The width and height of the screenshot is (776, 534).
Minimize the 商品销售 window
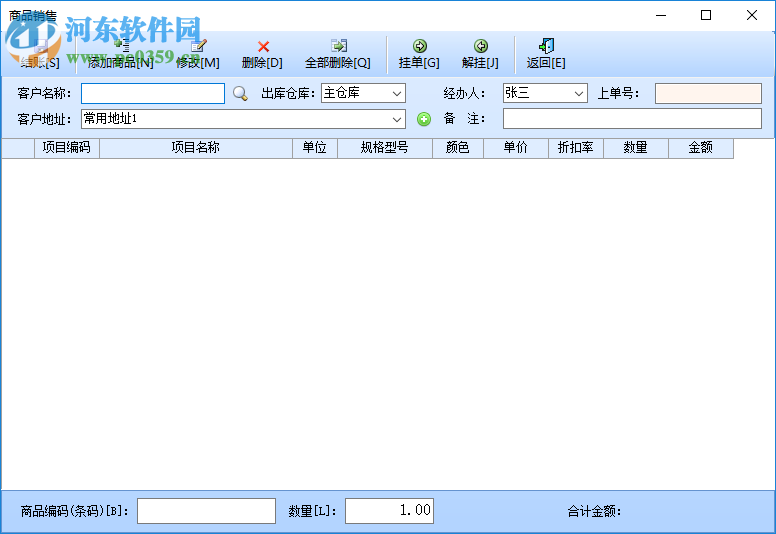(661, 15)
